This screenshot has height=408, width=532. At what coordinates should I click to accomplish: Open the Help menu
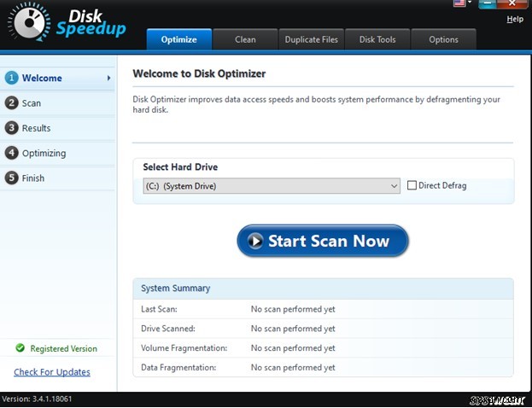(515, 19)
